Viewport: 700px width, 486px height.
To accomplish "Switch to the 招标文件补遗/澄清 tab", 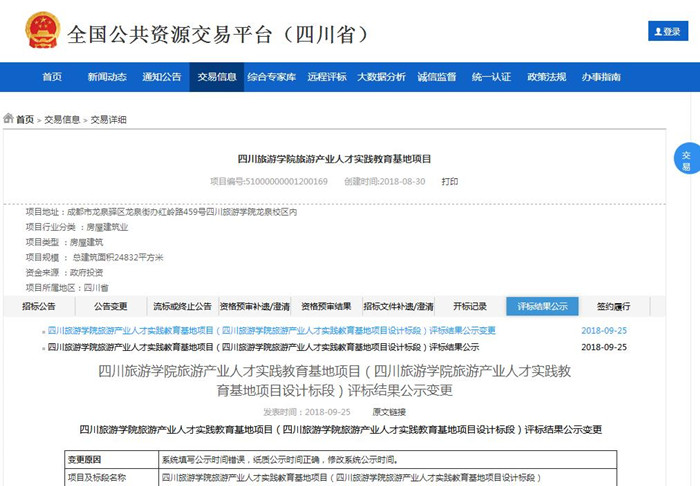I will click(x=398, y=306).
